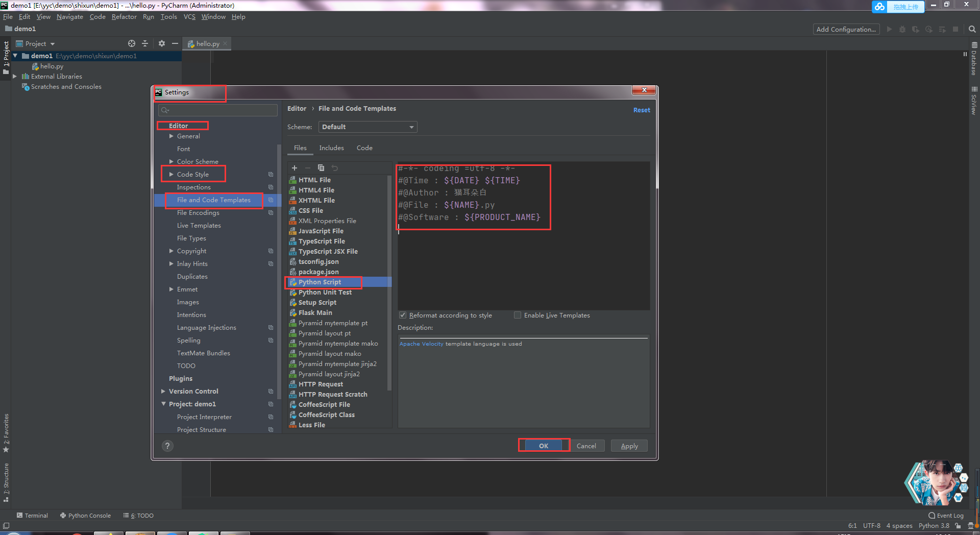Image resolution: width=980 pixels, height=535 pixels.
Task: Enable Live Templates checkbox
Action: (518, 315)
